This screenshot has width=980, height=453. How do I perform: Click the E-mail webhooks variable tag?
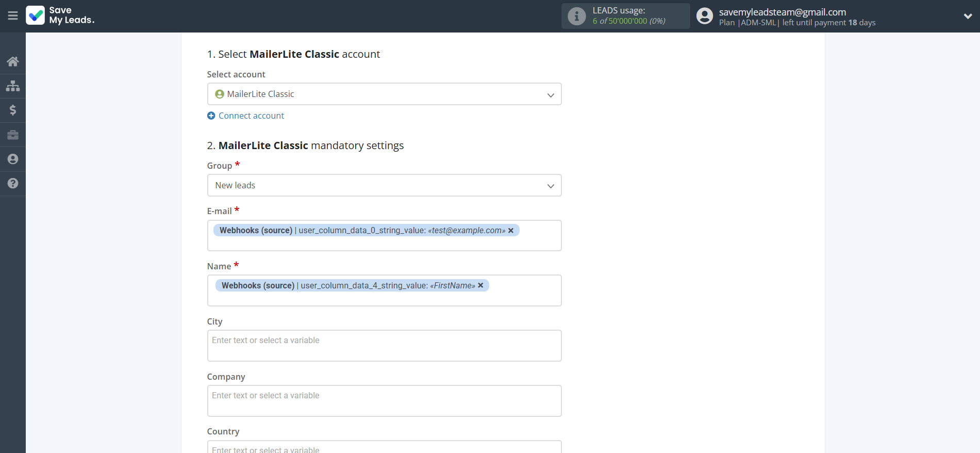(367, 230)
